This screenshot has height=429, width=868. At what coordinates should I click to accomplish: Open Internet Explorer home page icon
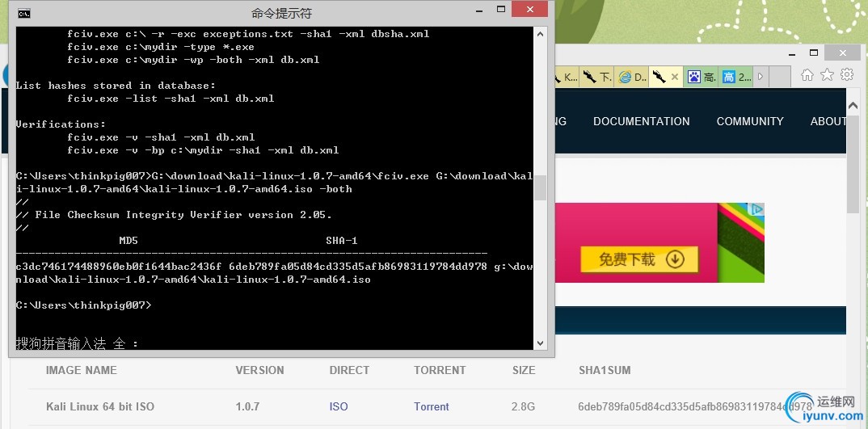807,76
